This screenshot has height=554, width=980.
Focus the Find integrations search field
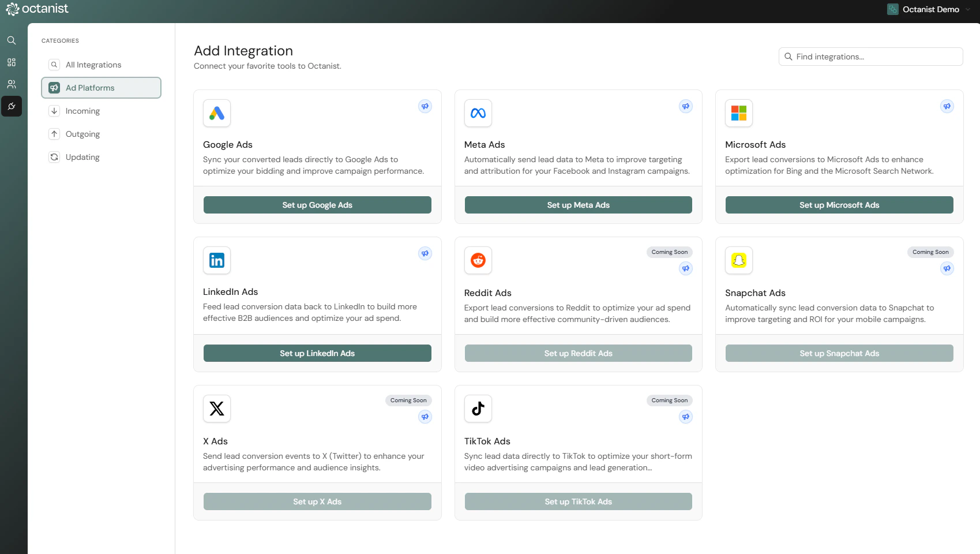(871, 57)
